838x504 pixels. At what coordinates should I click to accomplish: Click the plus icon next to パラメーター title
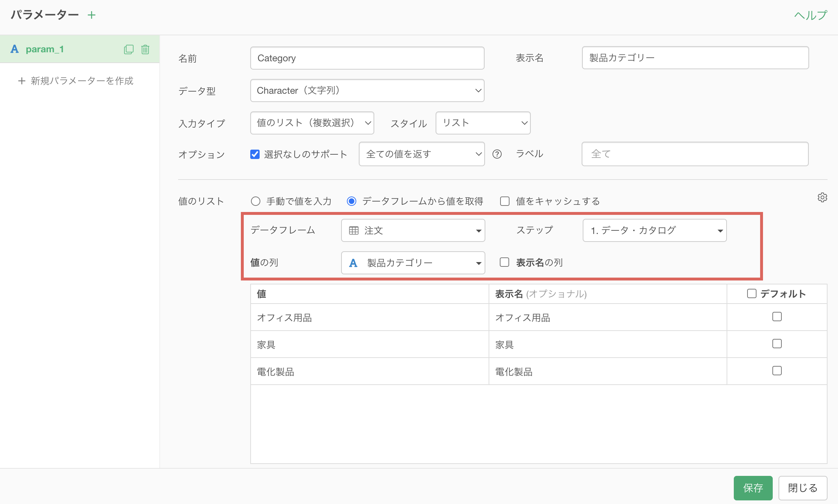[x=92, y=15]
